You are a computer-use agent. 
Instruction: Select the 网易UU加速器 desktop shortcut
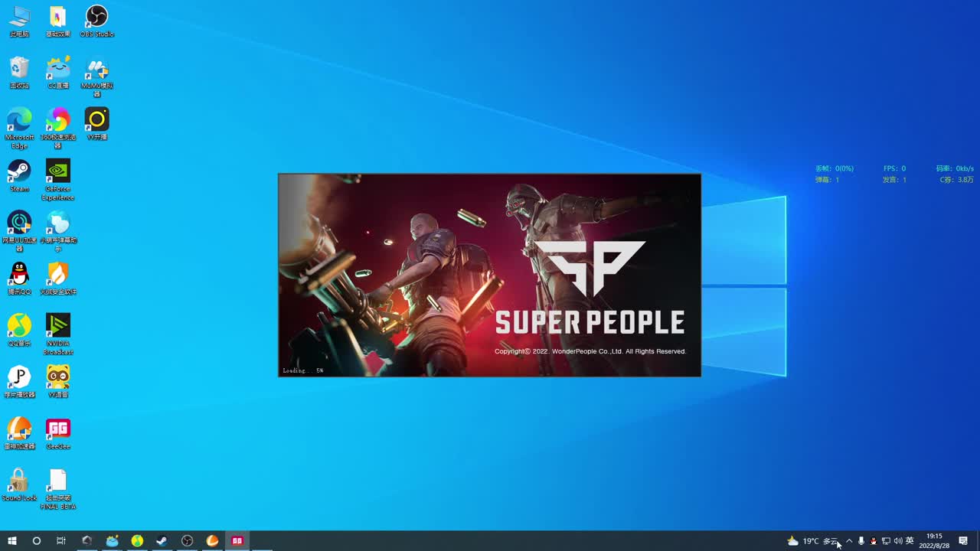[x=19, y=231]
